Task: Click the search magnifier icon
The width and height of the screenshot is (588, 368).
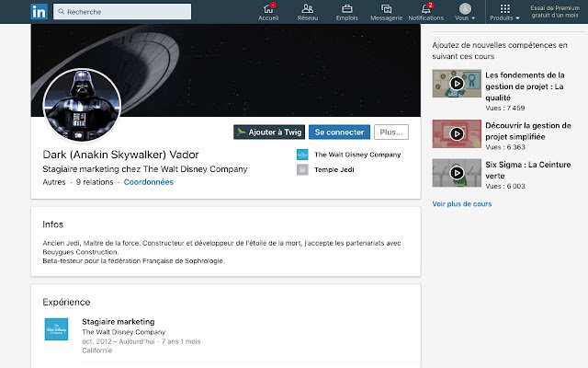Action: pyautogui.click(x=62, y=12)
